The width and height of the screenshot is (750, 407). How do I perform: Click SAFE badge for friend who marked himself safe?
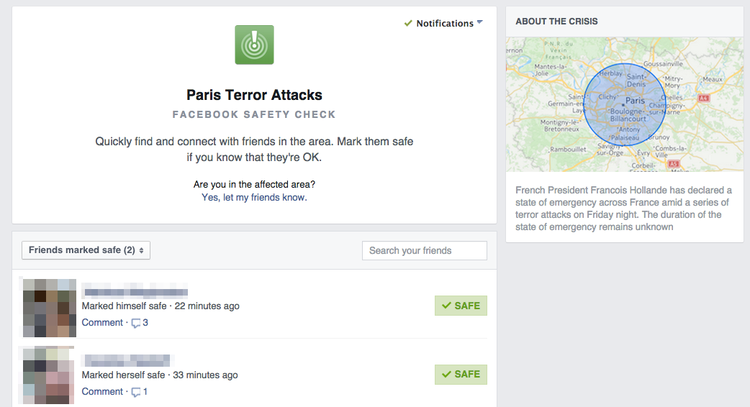coord(461,305)
